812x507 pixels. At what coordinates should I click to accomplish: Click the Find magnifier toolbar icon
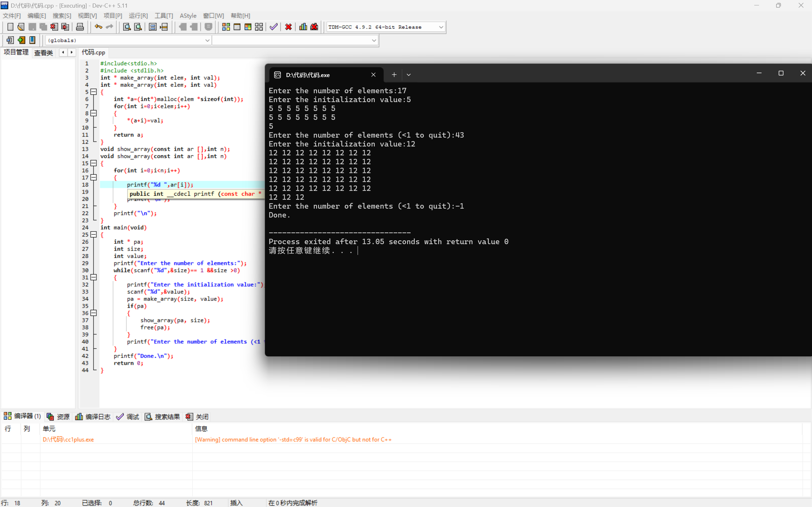click(x=127, y=27)
